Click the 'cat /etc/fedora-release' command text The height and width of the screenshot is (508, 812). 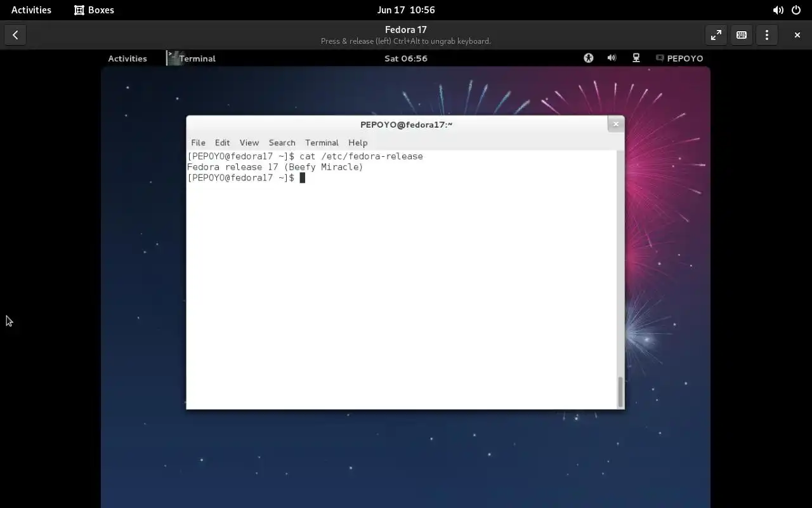click(361, 156)
